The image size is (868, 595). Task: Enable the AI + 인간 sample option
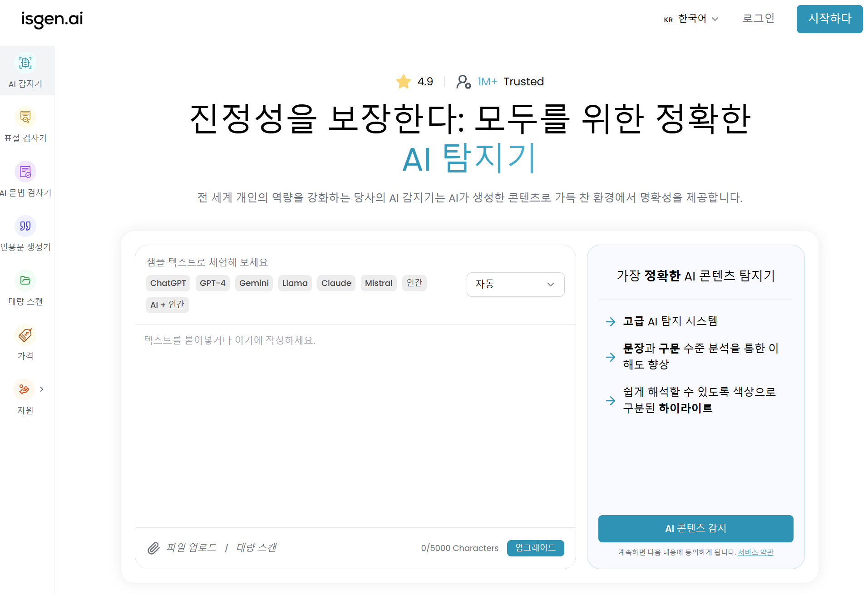point(167,305)
